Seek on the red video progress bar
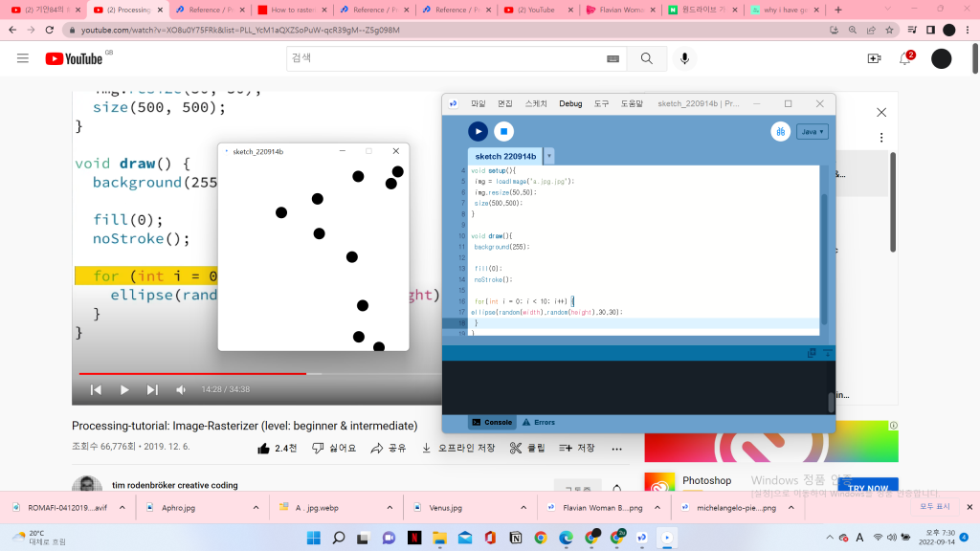The image size is (980, 551). tap(192, 374)
